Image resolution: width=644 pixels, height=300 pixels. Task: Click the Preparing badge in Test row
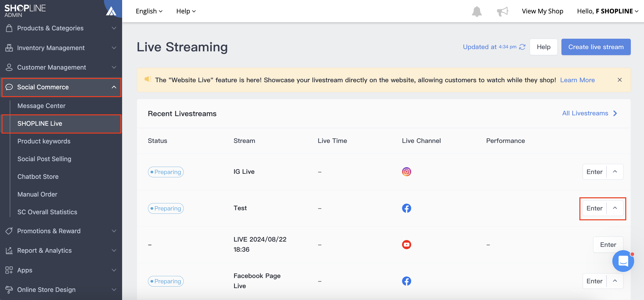[x=166, y=208]
